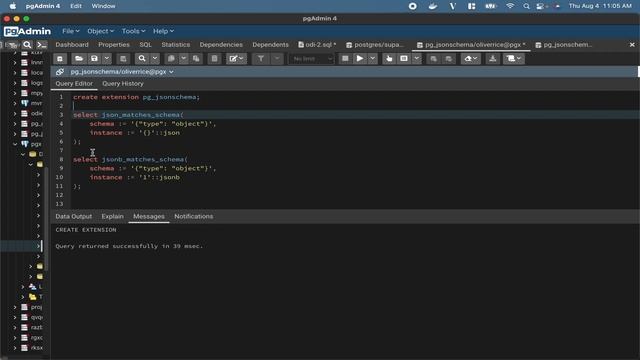Expand the odic database tree node
Screen dimensions: 640x360
click(15, 113)
